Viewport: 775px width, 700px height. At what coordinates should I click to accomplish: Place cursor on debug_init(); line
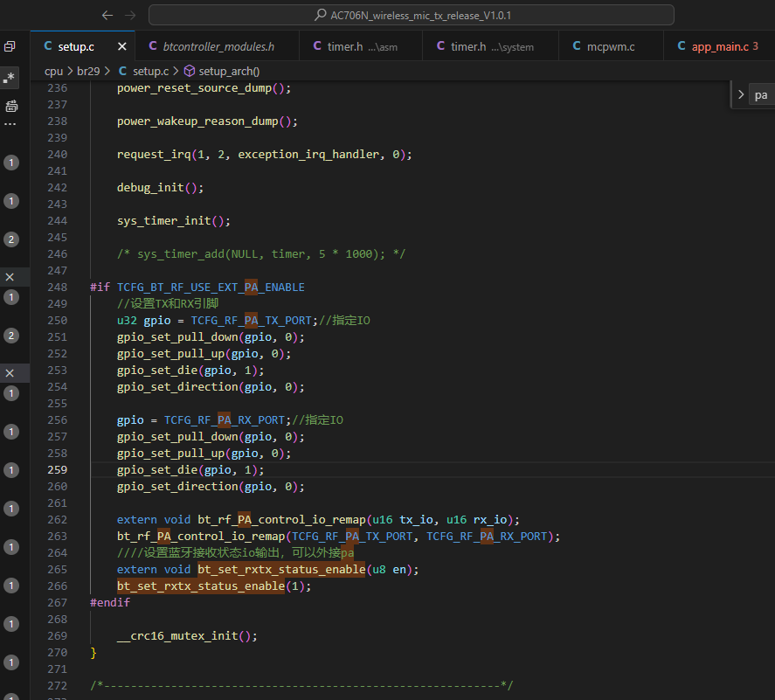160,188
